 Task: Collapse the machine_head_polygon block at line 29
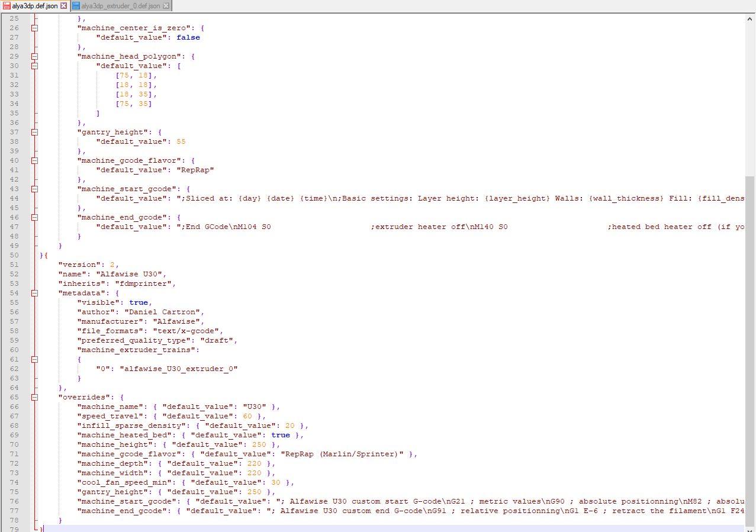(x=34, y=56)
